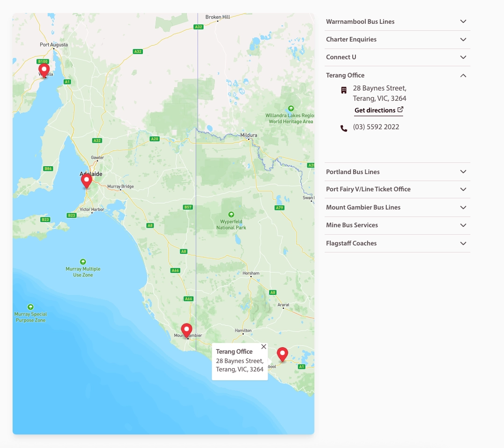The width and height of the screenshot is (504, 448).
Task: Click the phone number (03) 5592 2022
Action: [376, 126]
